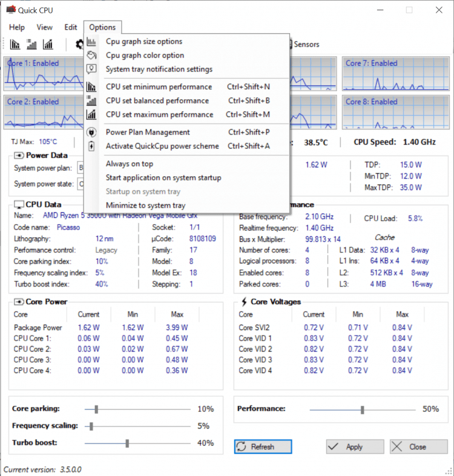This screenshot has width=454, height=476.
Task: Click the maximum performance toolbar icon
Action: [x=48, y=44]
